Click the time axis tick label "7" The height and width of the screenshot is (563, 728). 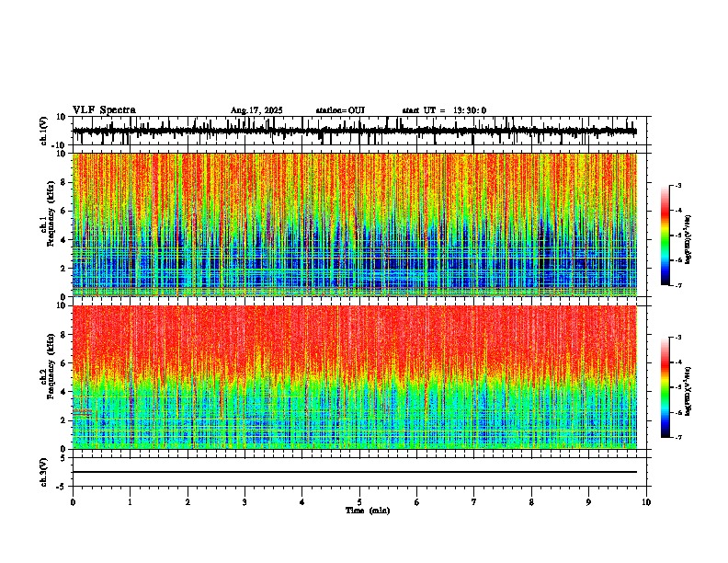coord(474,502)
